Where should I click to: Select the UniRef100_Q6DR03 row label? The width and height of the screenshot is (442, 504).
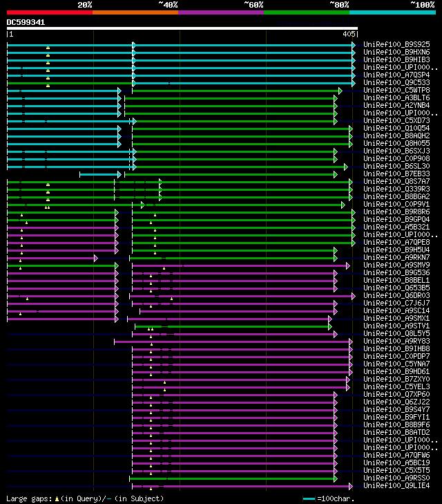pos(396,296)
